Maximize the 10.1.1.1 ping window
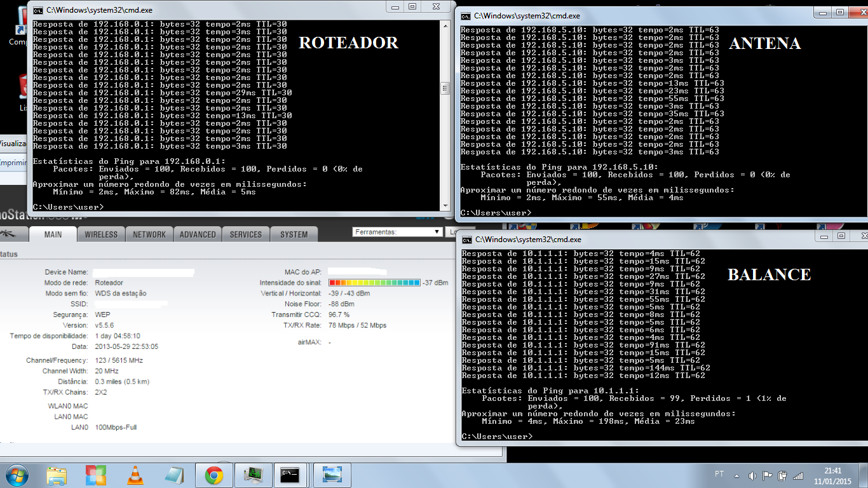Image resolution: width=868 pixels, height=488 pixels. click(841, 236)
